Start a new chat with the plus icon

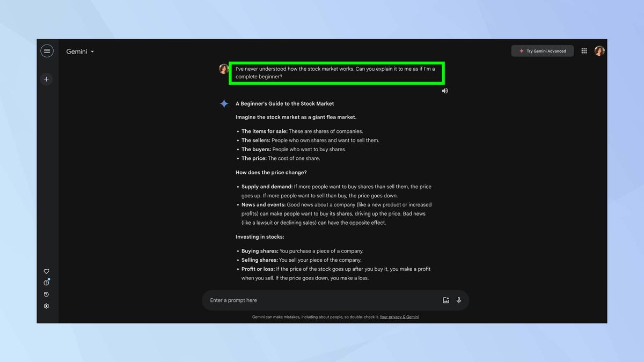[46, 79]
